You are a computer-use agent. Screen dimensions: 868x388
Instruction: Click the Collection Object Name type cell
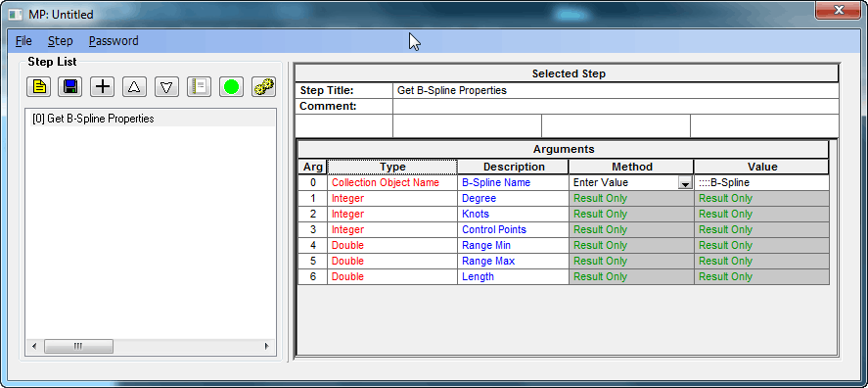392,183
